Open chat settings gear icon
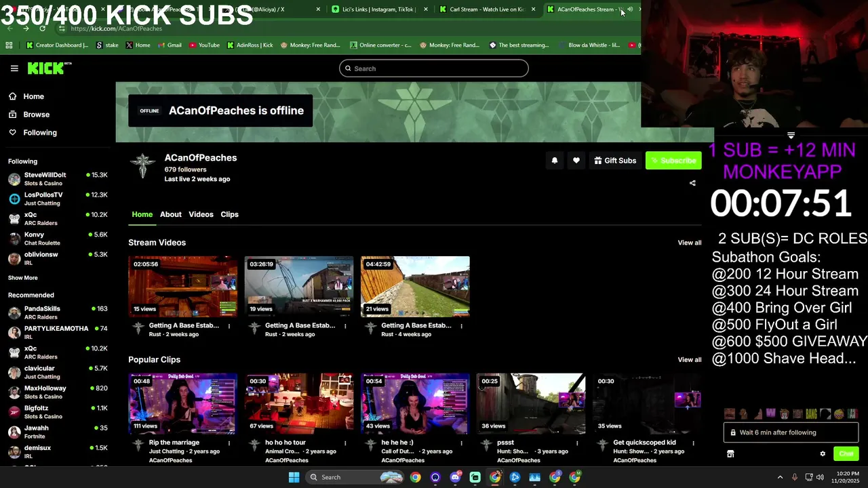This screenshot has width=868, height=488. tap(823, 454)
